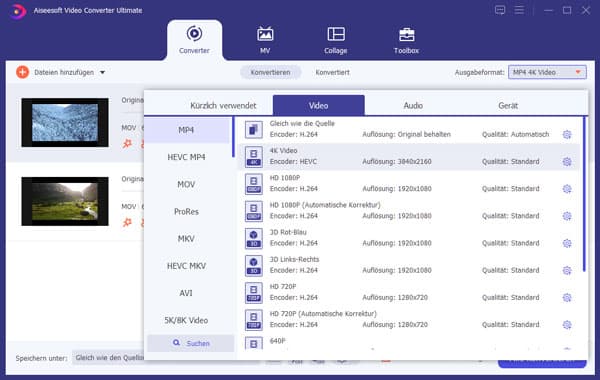Switch to the Gerät tab
The height and width of the screenshot is (380, 600).
tap(508, 106)
